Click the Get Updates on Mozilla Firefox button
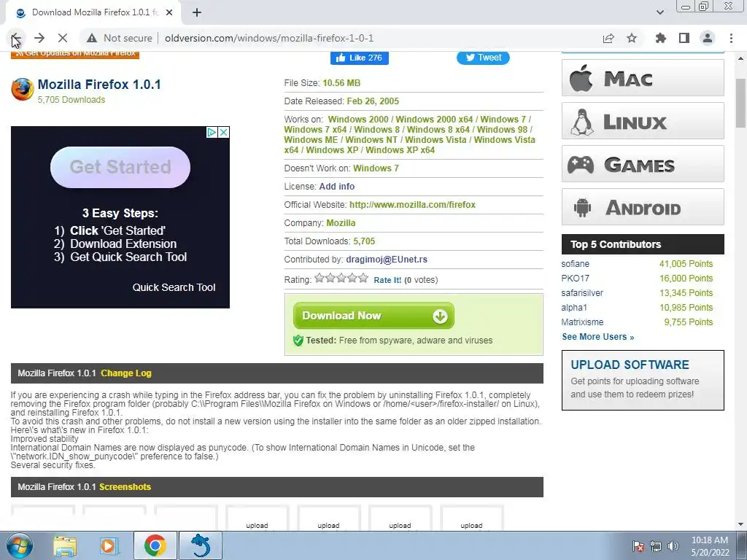This screenshot has width=747, height=560. [75, 53]
